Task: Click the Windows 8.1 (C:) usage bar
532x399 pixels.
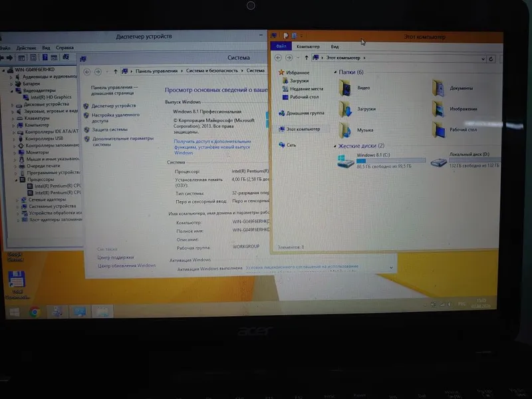Action: (x=391, y=160)
